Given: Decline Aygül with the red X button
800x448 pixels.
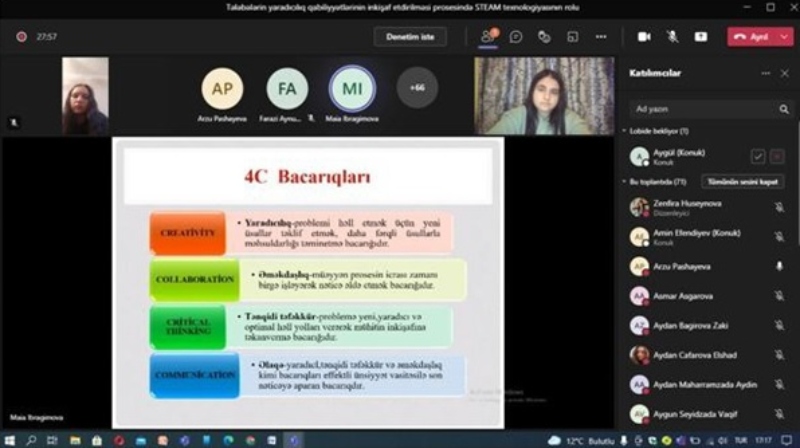Looking at the screenshot, I should click(777, 156).
